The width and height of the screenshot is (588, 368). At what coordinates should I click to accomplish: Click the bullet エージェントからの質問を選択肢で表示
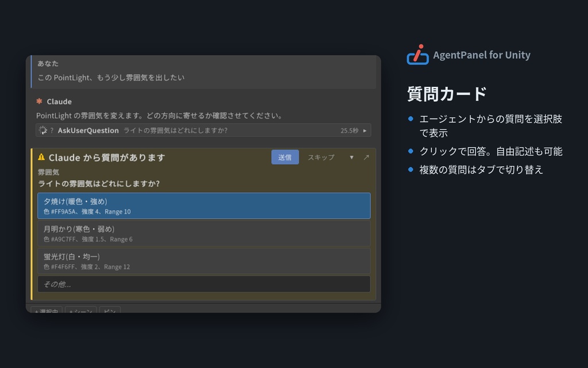490,126
